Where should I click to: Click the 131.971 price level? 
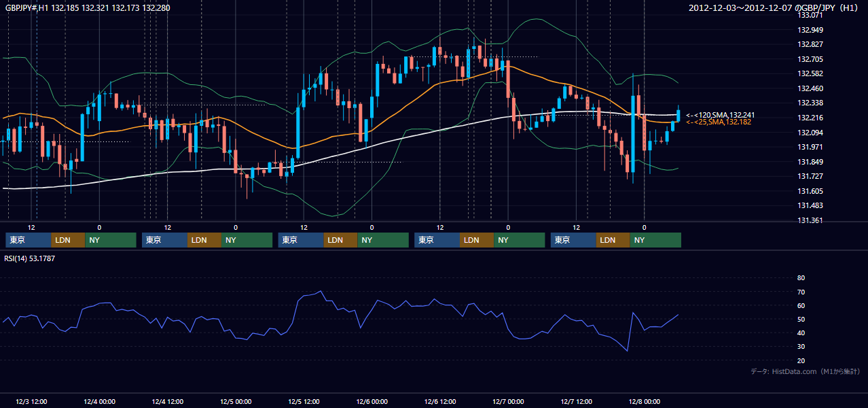pyautogui.click(x=810, y=147)
